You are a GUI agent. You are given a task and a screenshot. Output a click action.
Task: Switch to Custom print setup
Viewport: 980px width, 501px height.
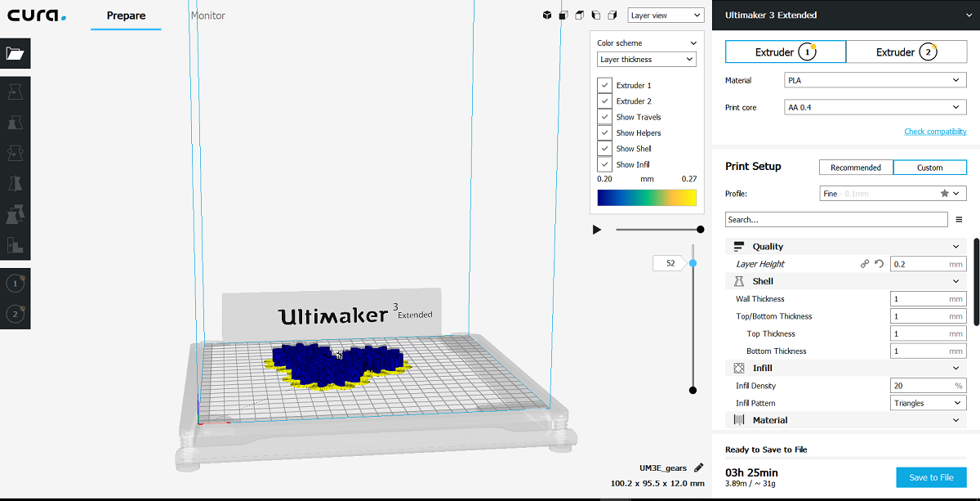click(930, 168)
